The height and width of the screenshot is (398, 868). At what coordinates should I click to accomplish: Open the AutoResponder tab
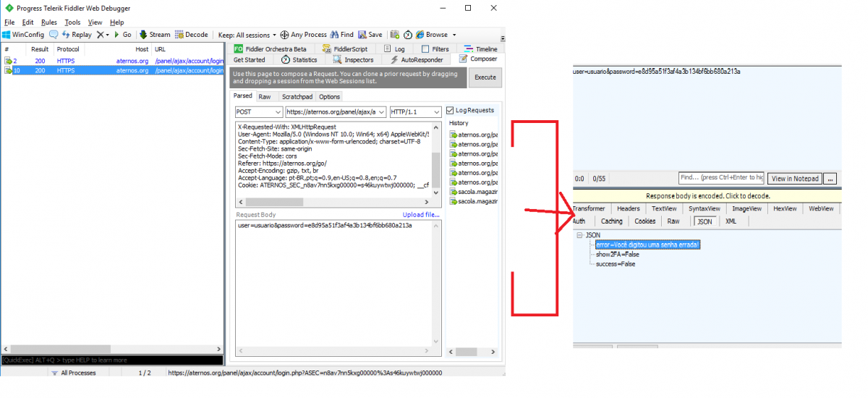click(417, 59)
